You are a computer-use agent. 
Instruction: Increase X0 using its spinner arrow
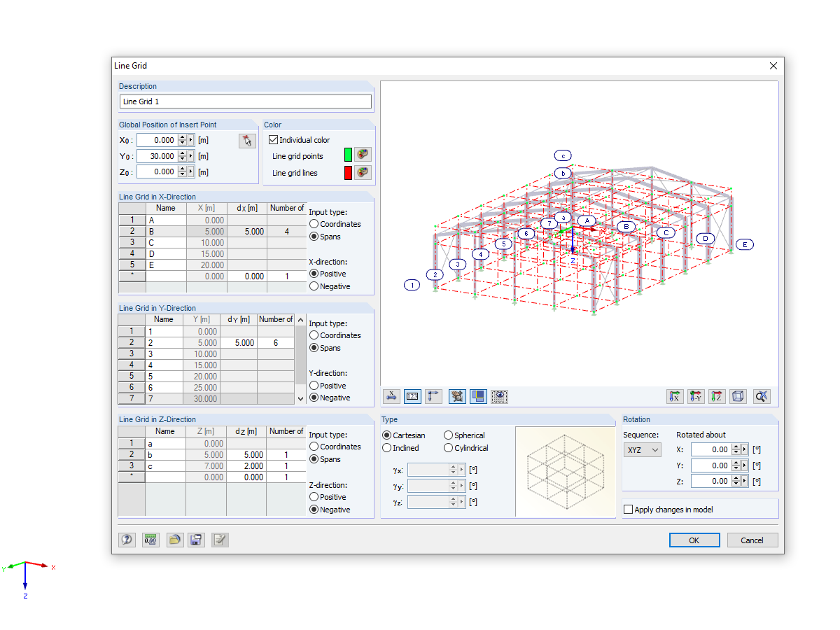pos(183,137)
